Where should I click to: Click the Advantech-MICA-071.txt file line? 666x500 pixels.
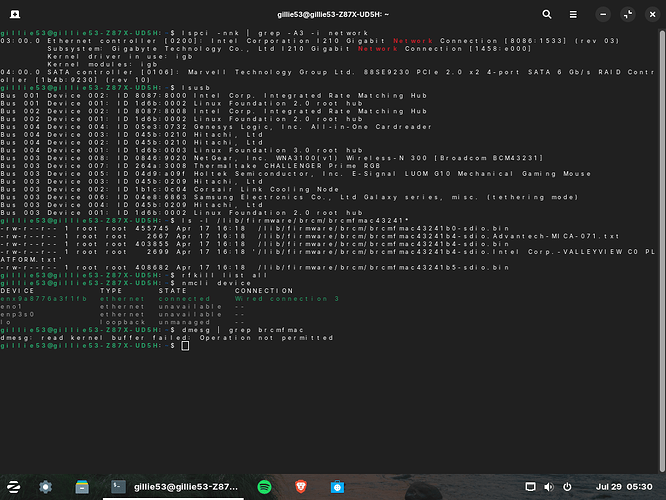tap(310, 236)
